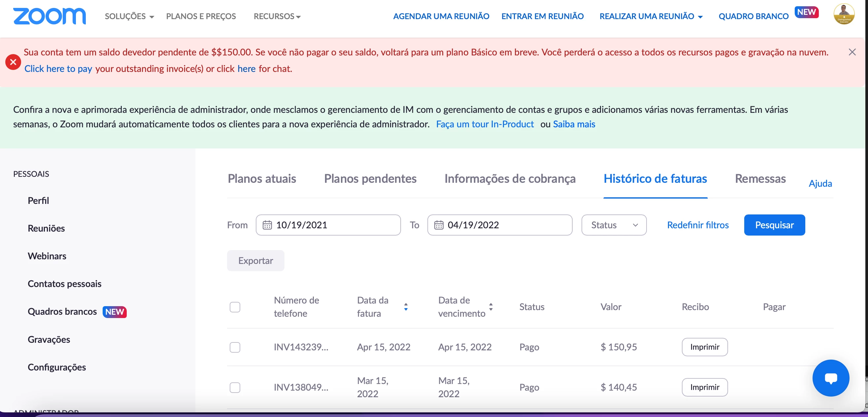Viewport: 868px width, 417px height.
Task: Click the red error icon in alert
Action: (13, 62)
